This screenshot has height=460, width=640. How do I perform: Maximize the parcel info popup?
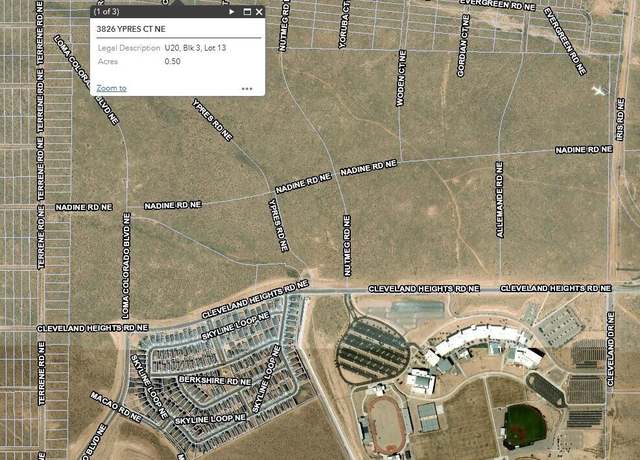click(x=247, y=11)
